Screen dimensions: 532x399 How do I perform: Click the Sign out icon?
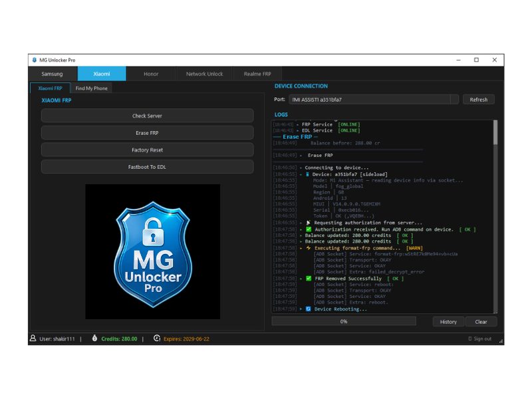click(470, 338)
